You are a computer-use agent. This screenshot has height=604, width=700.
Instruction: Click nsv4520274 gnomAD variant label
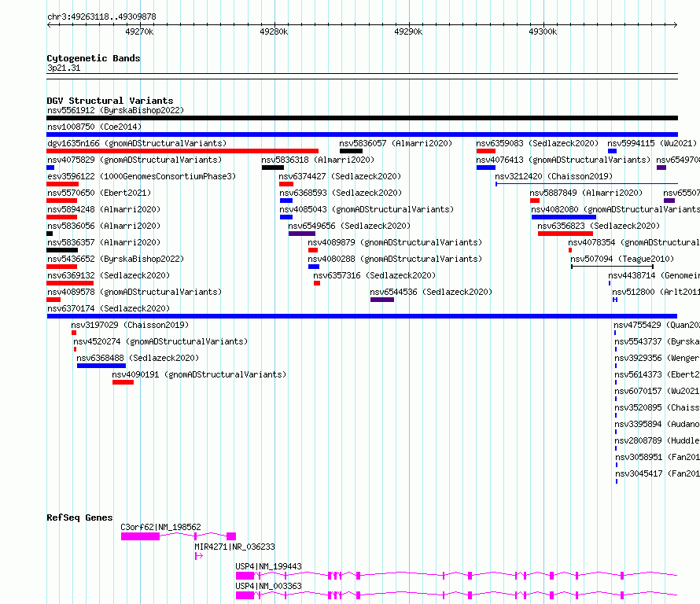point(160,341)
